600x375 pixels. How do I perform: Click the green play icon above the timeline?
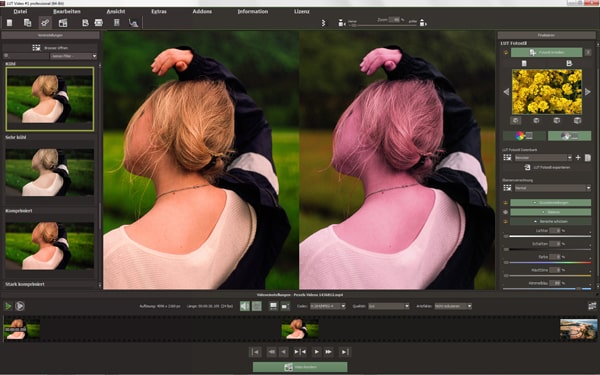point(8,306)
